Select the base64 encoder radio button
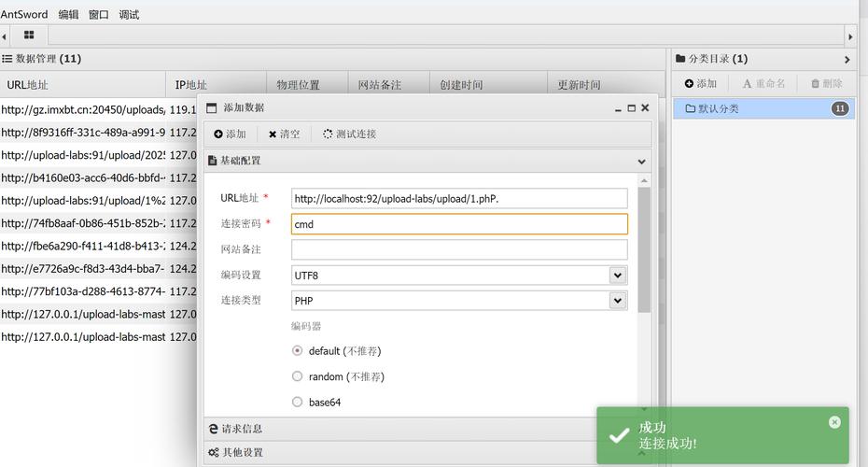 coord(298,403)
